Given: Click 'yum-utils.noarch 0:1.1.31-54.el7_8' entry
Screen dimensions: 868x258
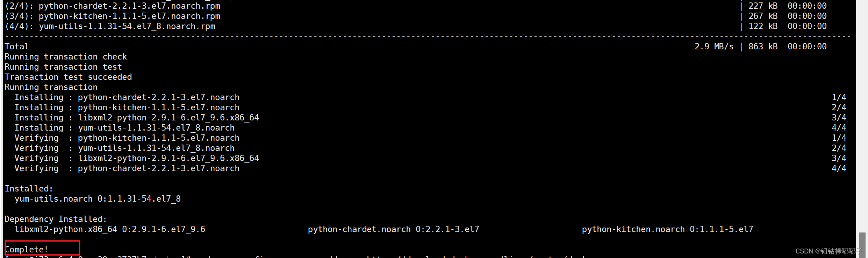Looking at the screenshot, I should [x=98, y=199].
